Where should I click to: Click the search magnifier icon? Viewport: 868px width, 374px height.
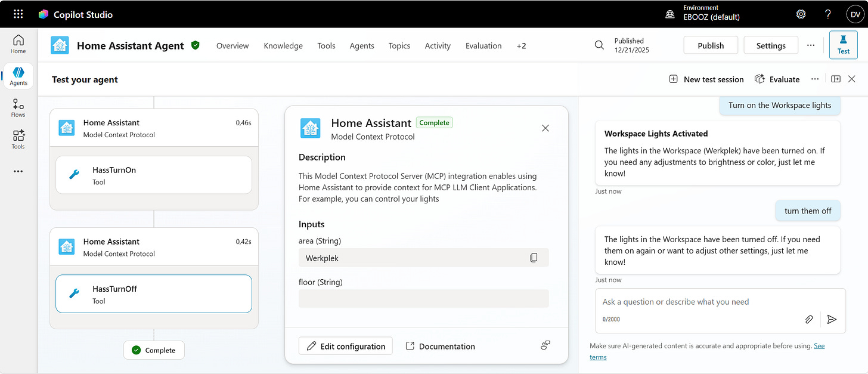click(599, 45)
